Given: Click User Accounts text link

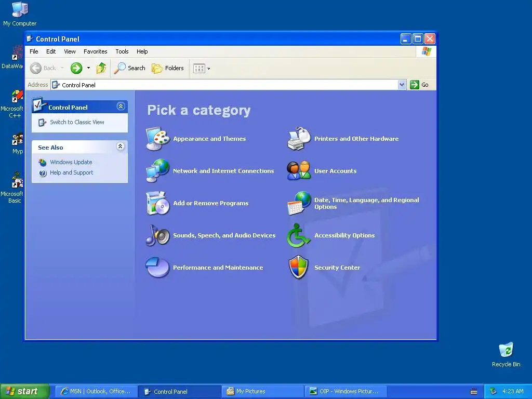Looking at the screenshot, I should tap(335, 171).
